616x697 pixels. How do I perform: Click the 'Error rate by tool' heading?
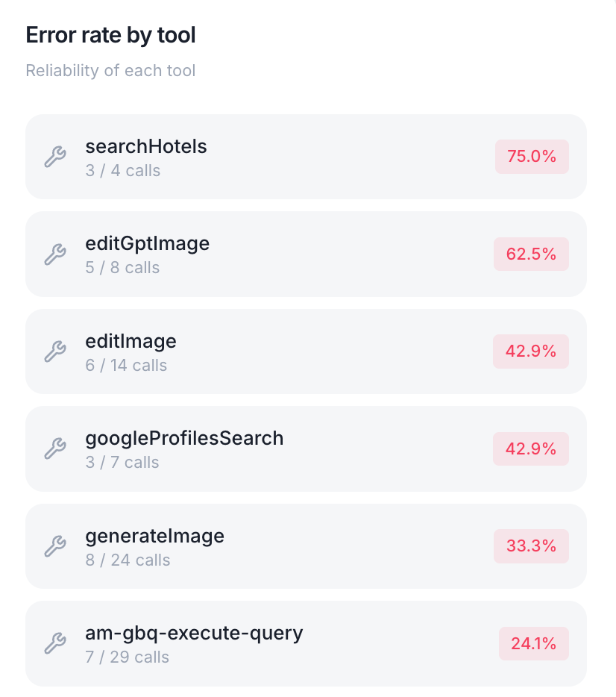tap(111, 35)
